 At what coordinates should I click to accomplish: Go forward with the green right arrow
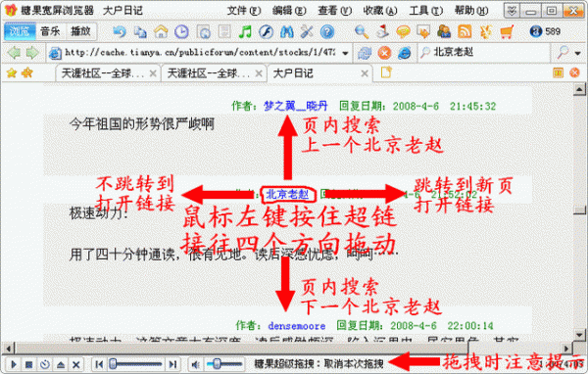coord(32,53)
